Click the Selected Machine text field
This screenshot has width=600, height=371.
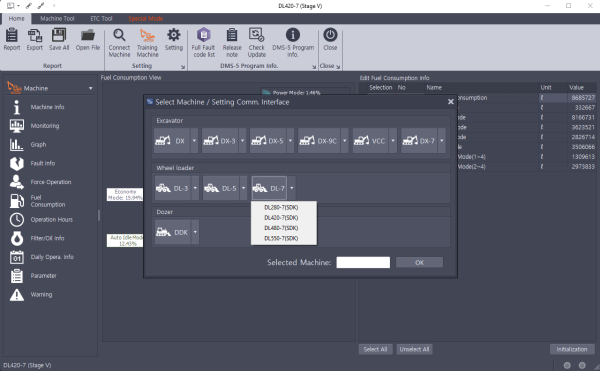click(x=363, y=262)
